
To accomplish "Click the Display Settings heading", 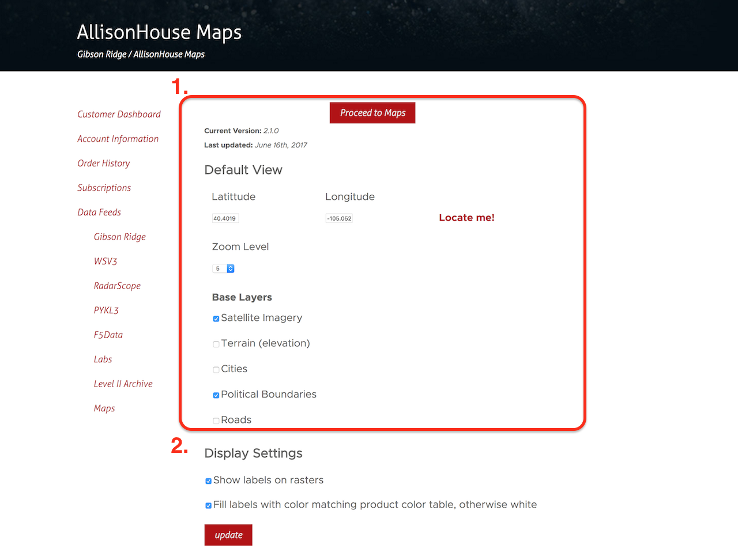I will pyautogui.click(x=253, y=453).
